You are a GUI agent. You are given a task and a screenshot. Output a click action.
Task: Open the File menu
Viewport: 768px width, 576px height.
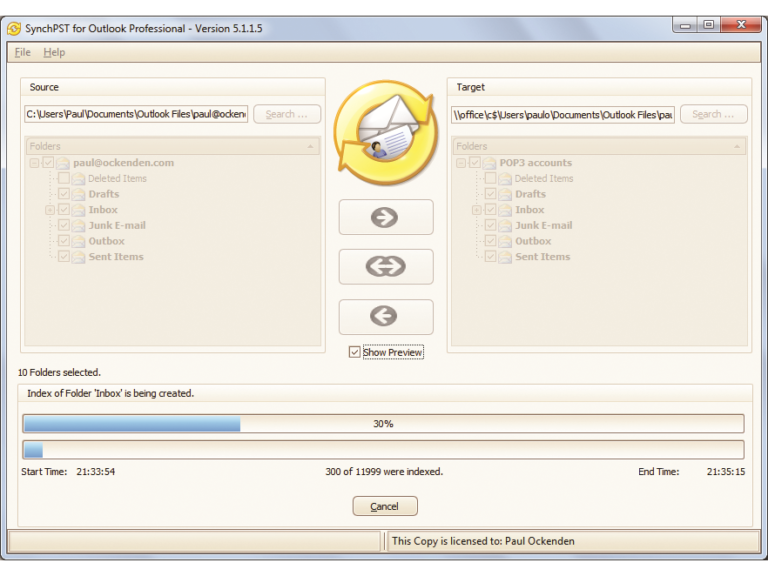pos(23,52)
